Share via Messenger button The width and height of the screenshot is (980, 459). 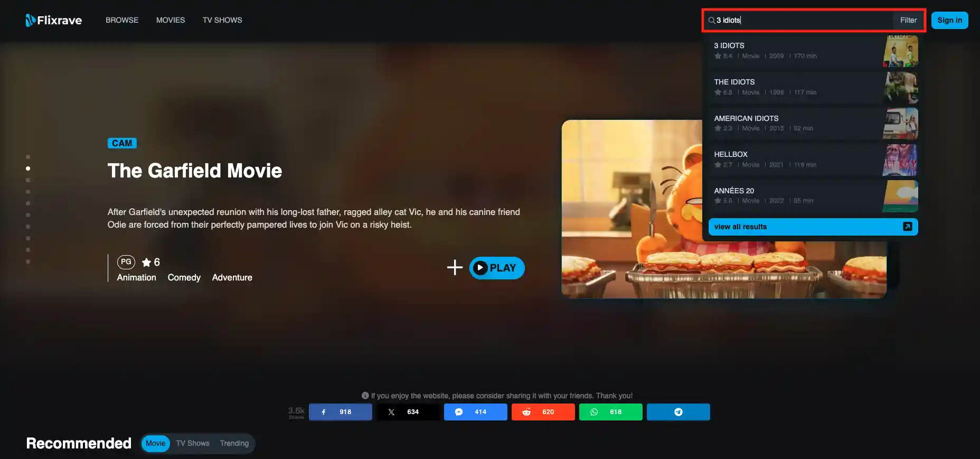476,412
